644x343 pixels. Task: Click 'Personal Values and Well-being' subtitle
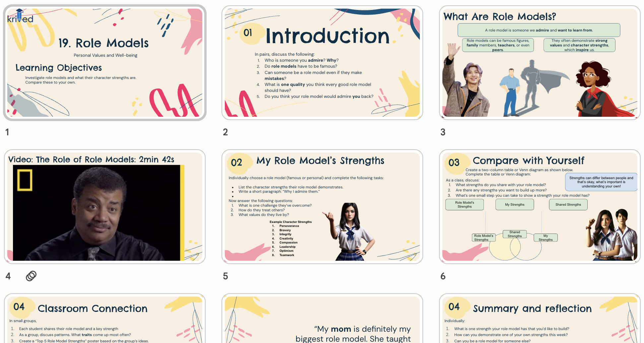tap(105, 55)
